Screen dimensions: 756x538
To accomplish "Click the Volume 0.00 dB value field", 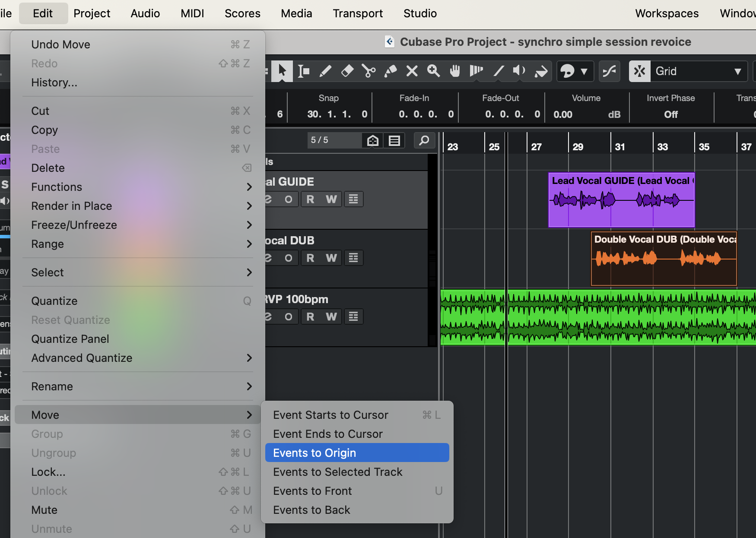I will coord(563,114).
